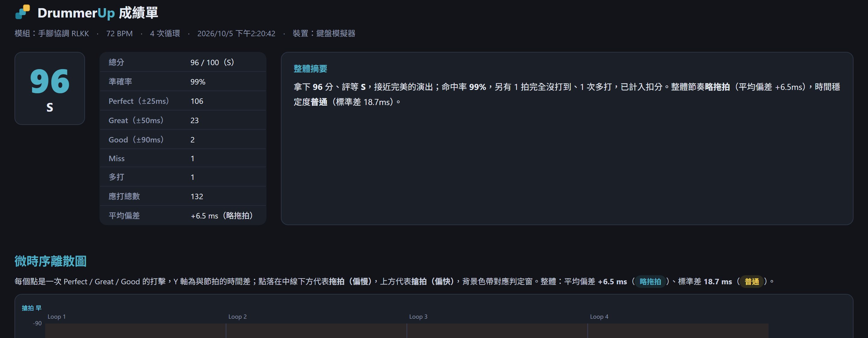Click the Good count 2

192,140
